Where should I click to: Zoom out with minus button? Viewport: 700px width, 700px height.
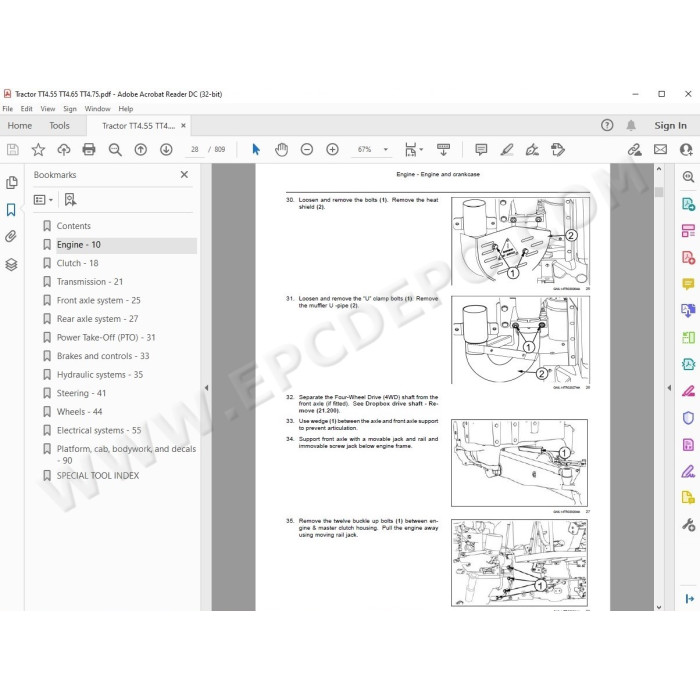coord(307,150)
